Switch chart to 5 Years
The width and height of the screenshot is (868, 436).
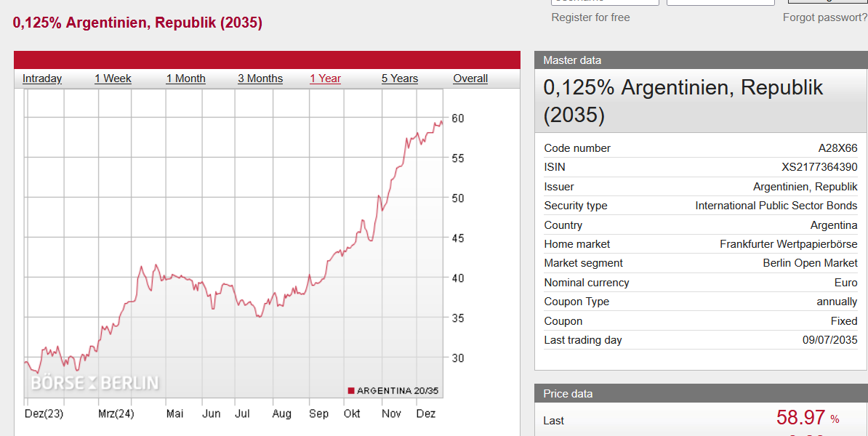400,78
